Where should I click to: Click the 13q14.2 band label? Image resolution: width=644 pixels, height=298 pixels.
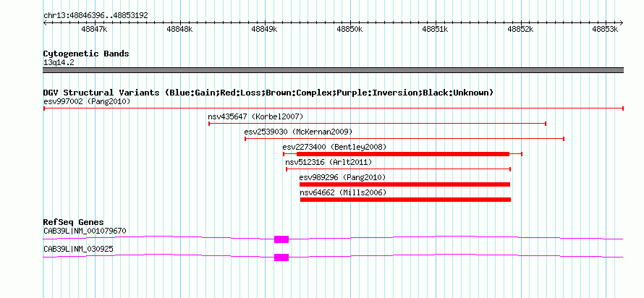click(x=59, y=63)
